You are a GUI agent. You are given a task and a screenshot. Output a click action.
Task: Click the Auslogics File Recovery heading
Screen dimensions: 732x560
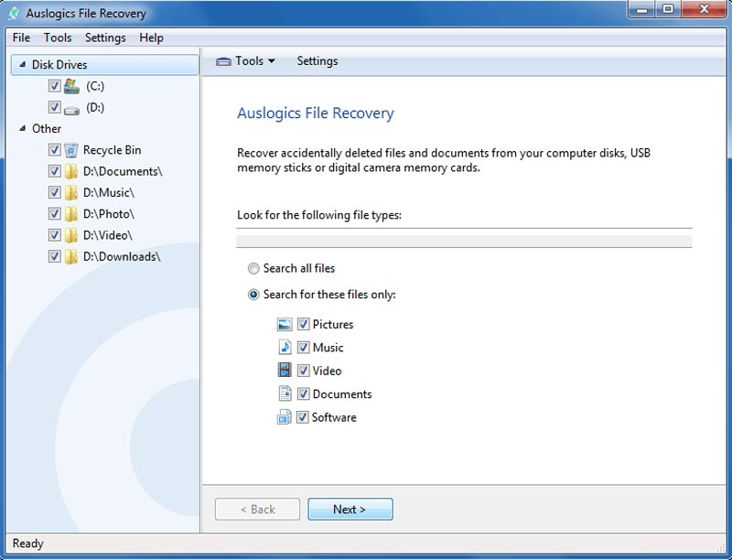(316, 113)
